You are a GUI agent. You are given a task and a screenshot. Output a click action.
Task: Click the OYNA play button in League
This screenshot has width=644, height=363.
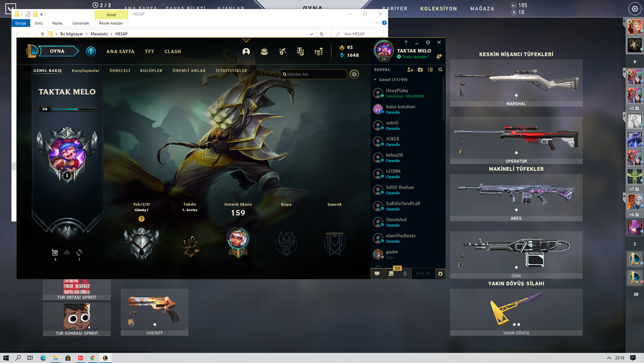pos(57,52)
